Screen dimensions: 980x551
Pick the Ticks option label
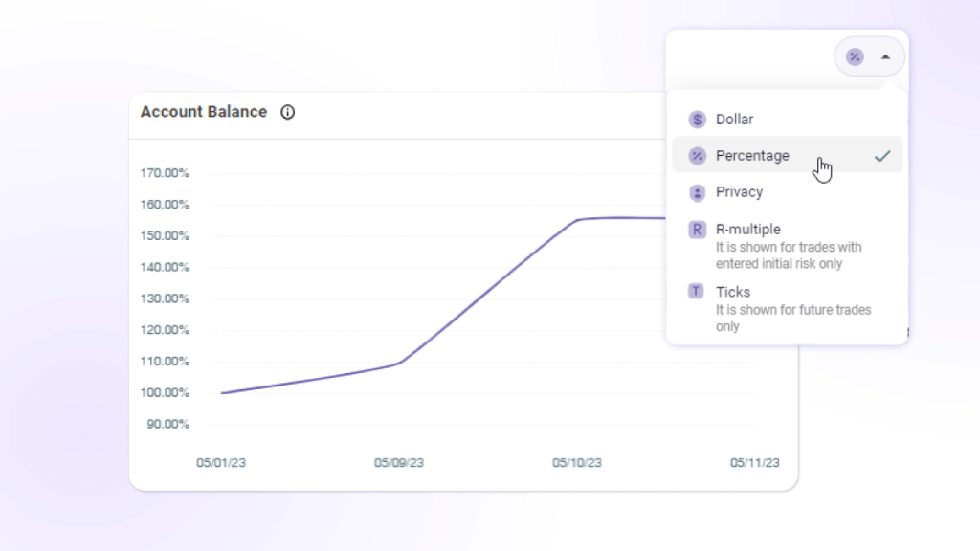click(733, 292)
